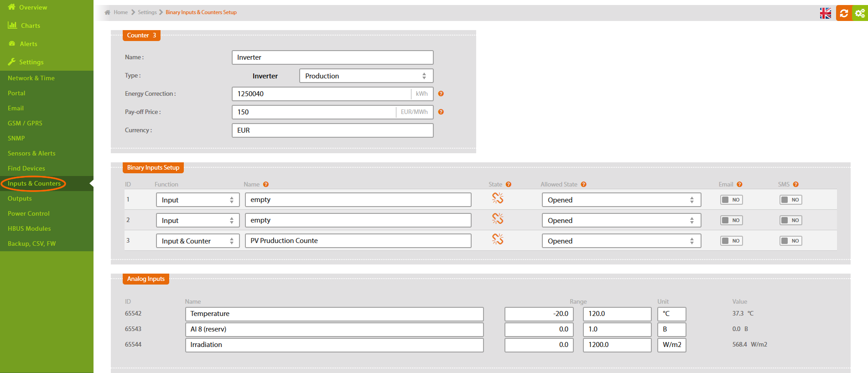Toggle Email notification for input 1
This screenshot has width=868, height=373.
731,200
